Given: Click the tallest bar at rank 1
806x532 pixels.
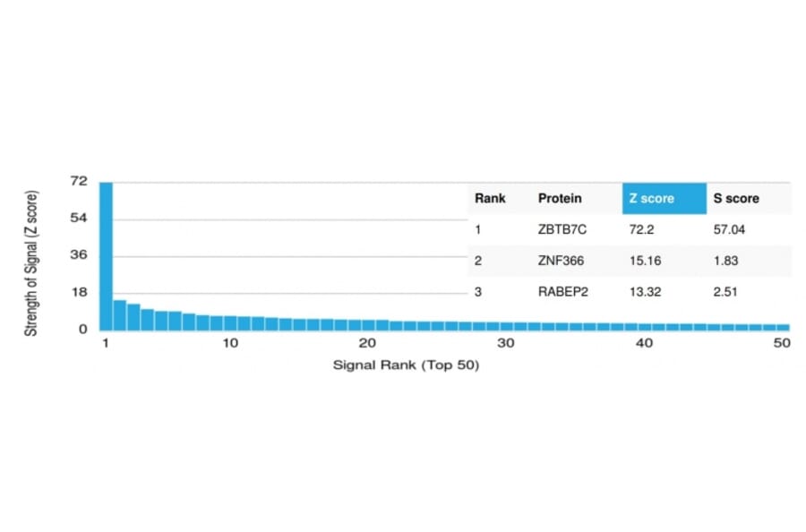Looking at the screenshot, I should (106, 255).
